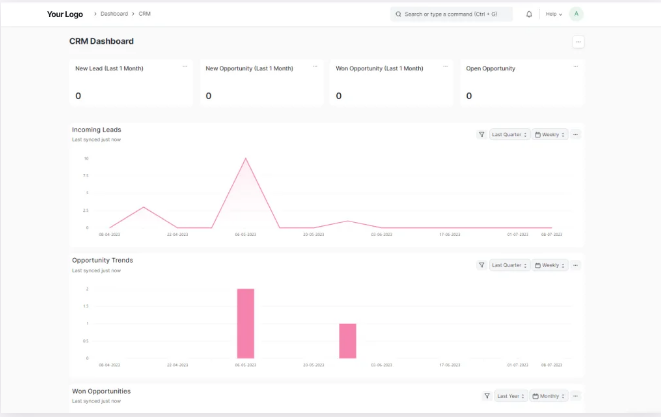
Task: Open options menu on Open Opportunity card
Action: (576, 67)
